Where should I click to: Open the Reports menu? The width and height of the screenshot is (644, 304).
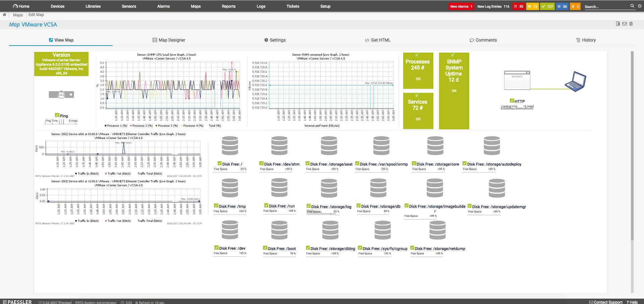coord(228,6)
